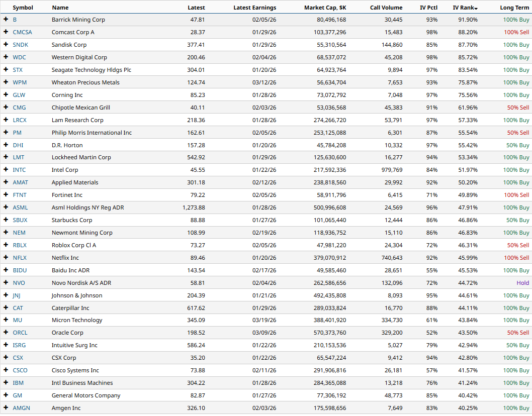Click plus icon beside JNJ
This screenshot has width=532, height=416.
click(x=6, y=295)
